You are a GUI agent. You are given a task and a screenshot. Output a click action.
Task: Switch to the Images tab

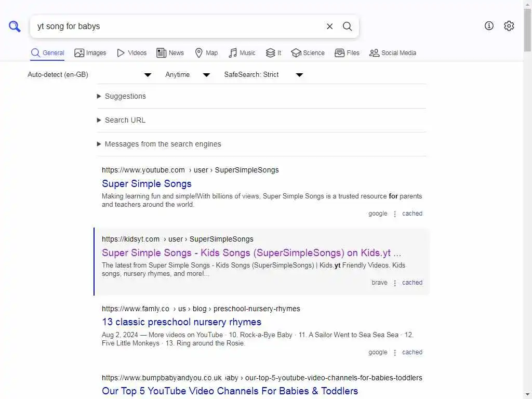tap(90, 53)
